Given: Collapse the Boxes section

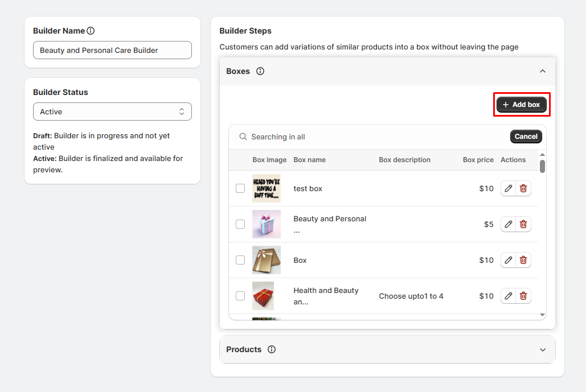Looking at the screenshot, I should coord(542,71).
